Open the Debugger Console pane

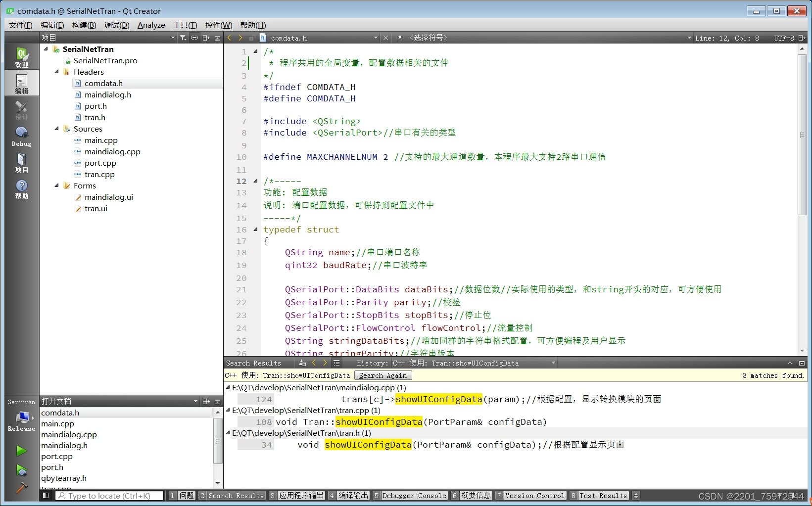[x=410, y=495]
